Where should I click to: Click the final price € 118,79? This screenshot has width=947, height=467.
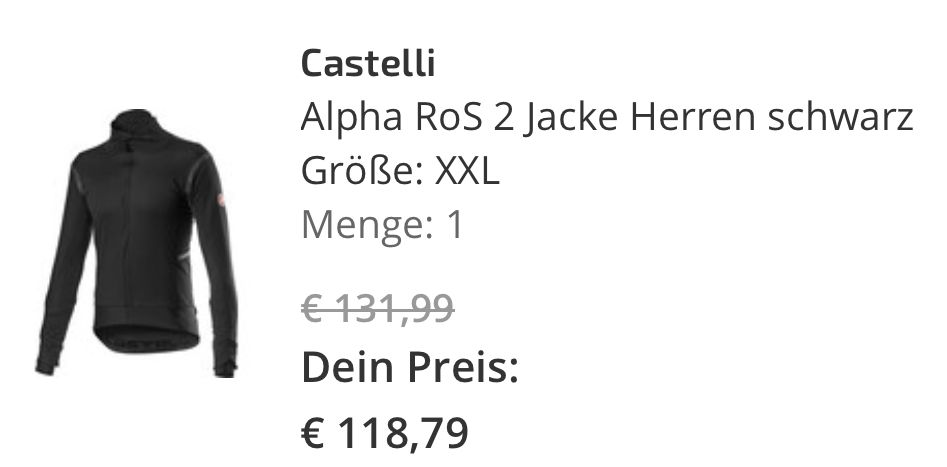(385, 433)
